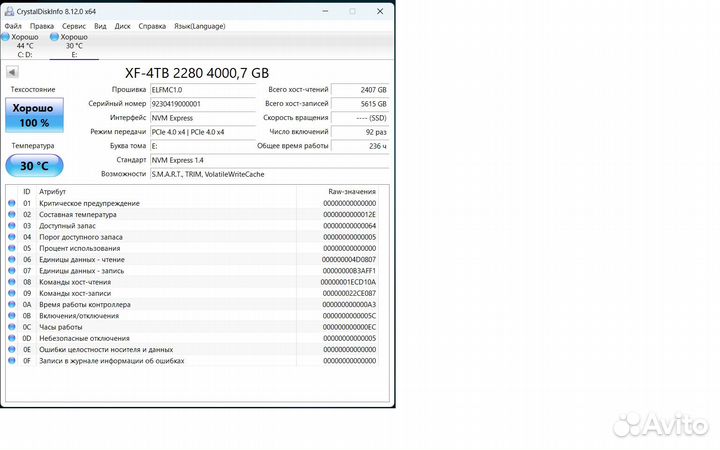The image size is (720, 450).
Task: Click the total work time value 236 ч
Action: coord(360,146)
